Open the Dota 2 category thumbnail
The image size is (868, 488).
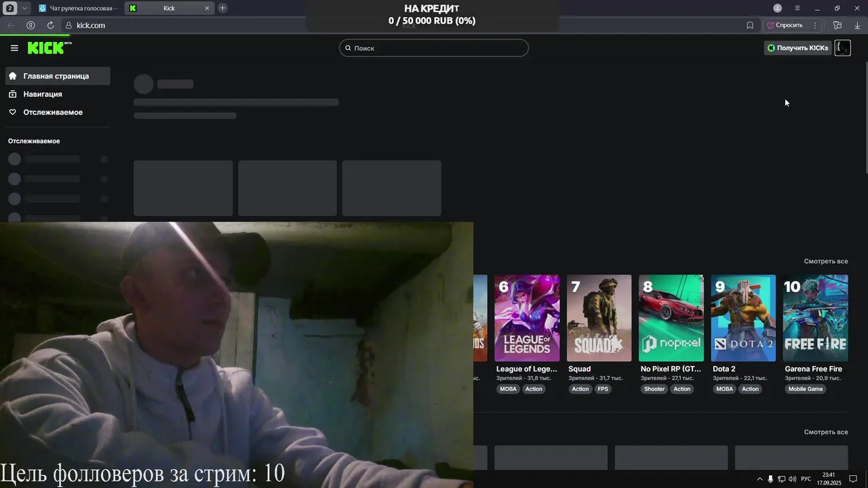[743, 318]
